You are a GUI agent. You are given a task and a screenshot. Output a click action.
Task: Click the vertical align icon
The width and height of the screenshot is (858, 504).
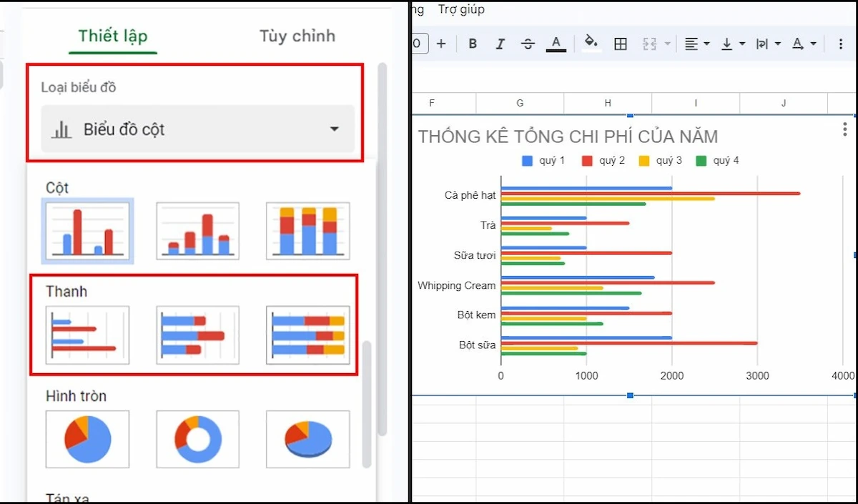click(x=726, y=44)
